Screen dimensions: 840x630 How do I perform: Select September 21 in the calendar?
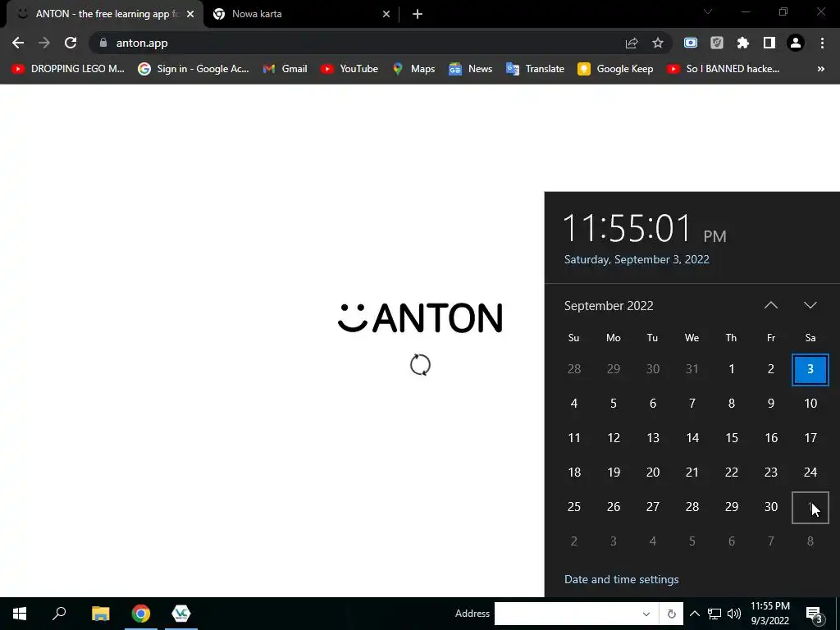pyautogui.click(x=692, y=472)
